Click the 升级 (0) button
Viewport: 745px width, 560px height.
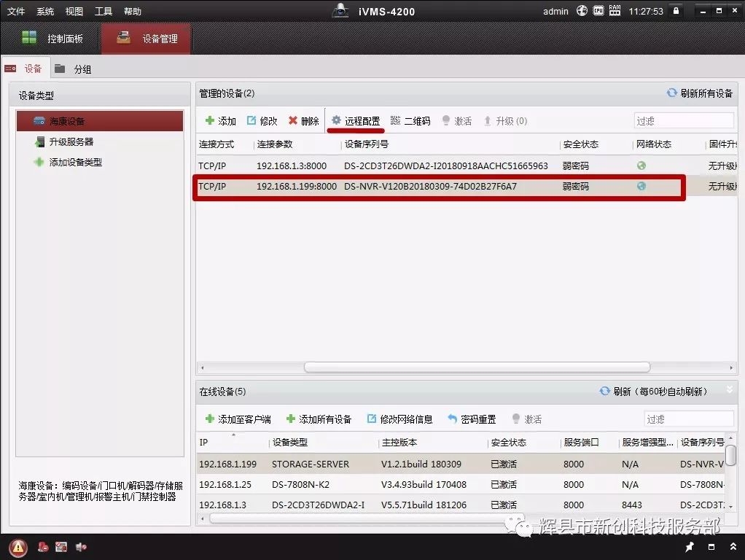pos(505,121)
